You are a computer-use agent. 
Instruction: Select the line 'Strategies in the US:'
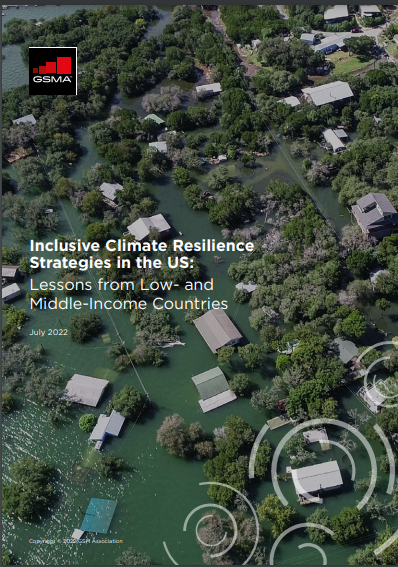pyautogui.click(x=111, y=263)
